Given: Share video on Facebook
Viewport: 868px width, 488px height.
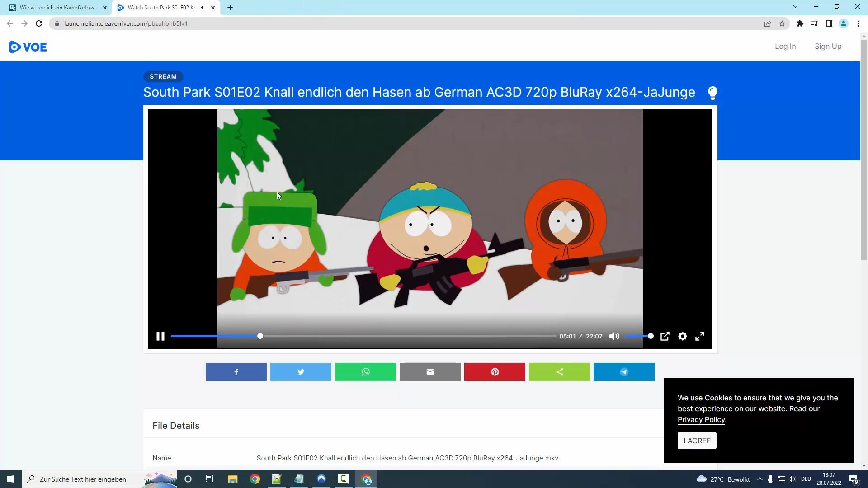Looking at the screenshot, I should pos(236,372).
